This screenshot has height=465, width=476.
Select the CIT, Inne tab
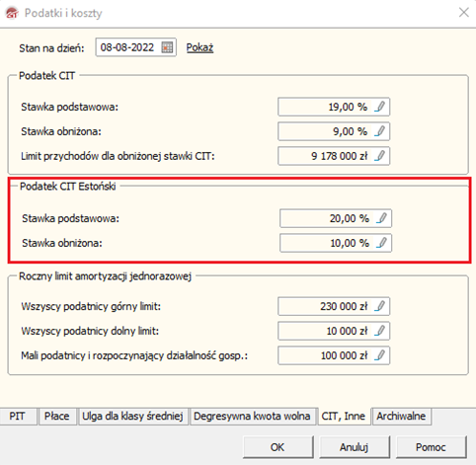click(x=344, y=416)
